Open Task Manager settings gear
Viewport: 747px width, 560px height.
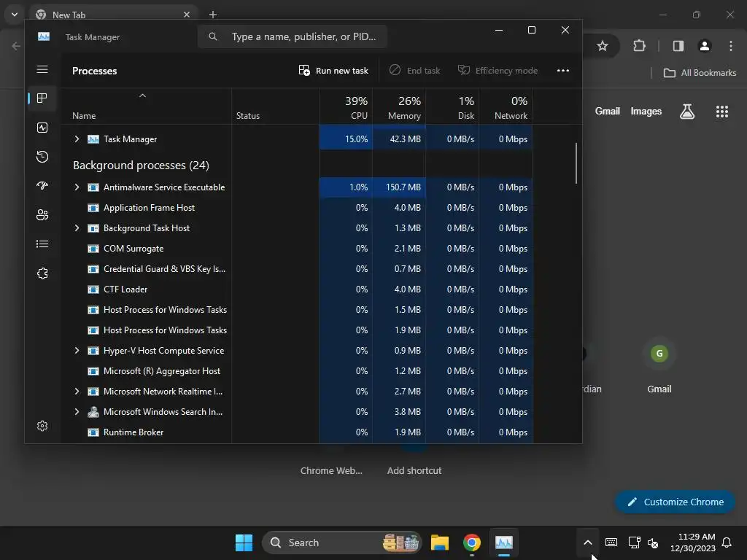(x=42, y=426)
